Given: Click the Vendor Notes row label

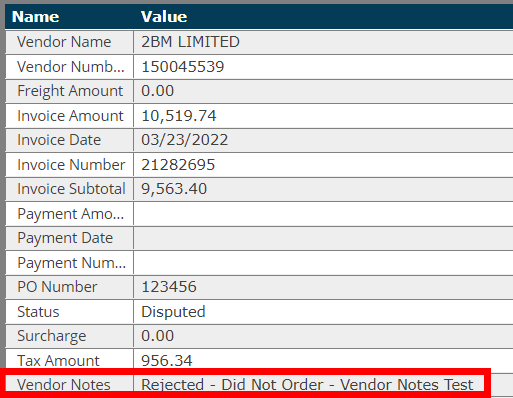Looking at the screenshot, I should click(x=64, y=385).
